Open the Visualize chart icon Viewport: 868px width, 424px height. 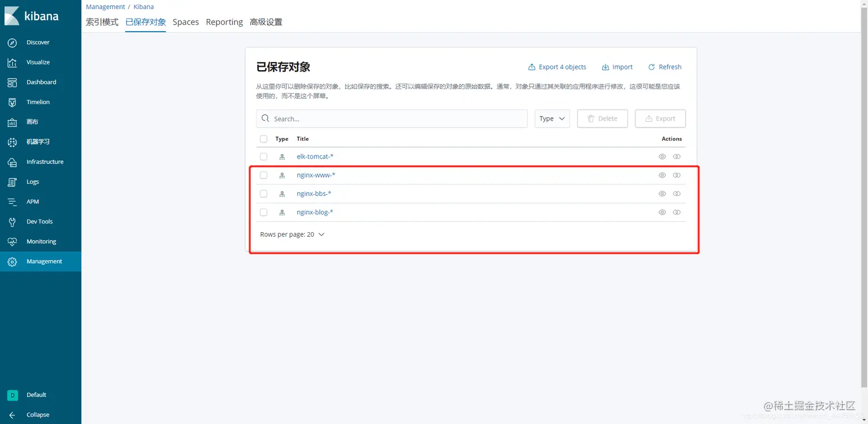(12, 63)
